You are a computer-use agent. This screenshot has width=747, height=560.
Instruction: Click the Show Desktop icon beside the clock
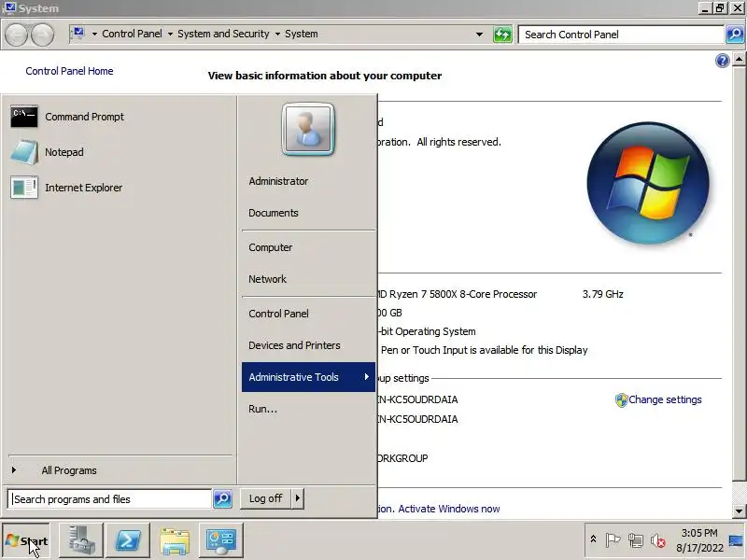(737, 540)
